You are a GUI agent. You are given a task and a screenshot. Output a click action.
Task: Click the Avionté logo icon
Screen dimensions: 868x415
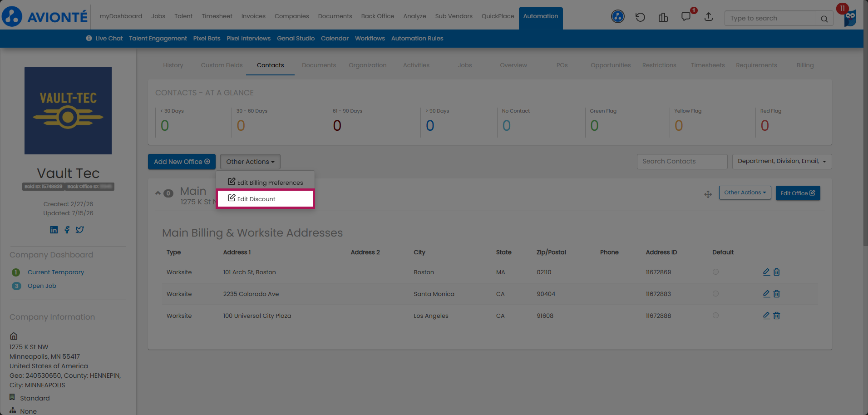click(12, 17)
